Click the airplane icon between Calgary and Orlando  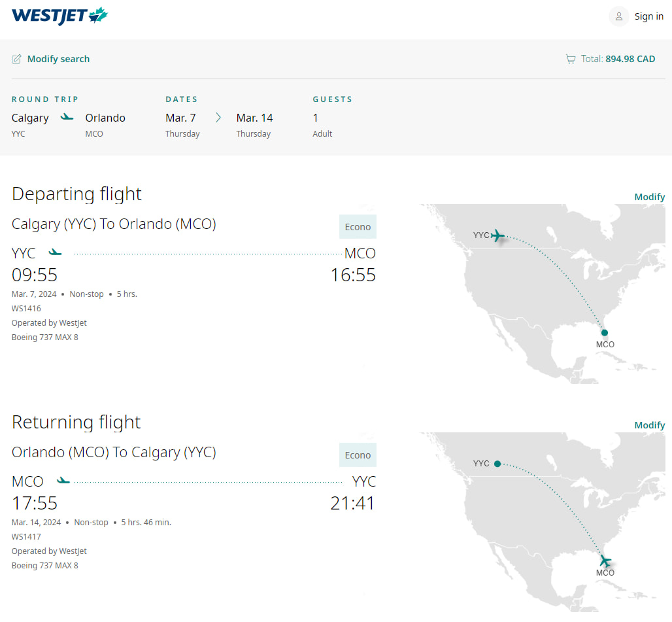67,116
